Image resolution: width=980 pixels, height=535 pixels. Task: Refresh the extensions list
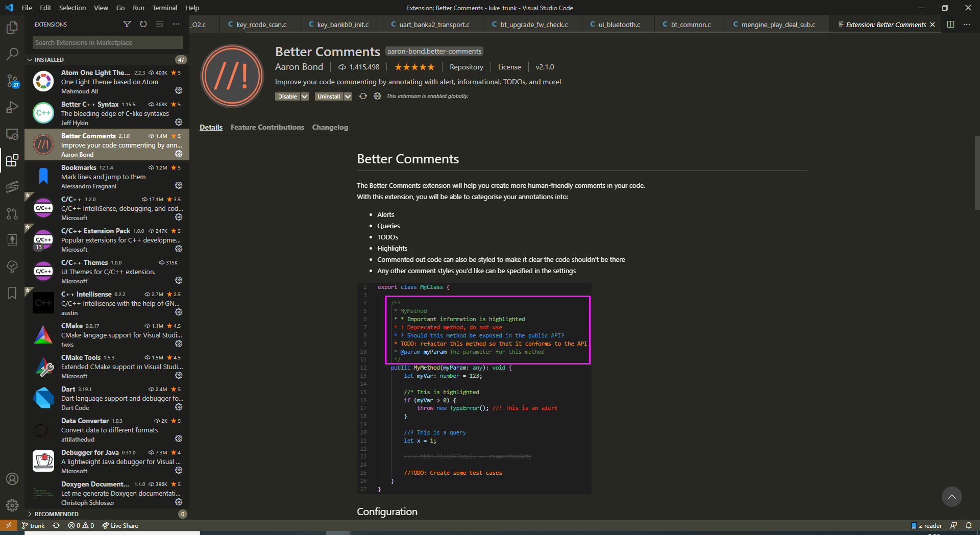(x=143, y=24)
